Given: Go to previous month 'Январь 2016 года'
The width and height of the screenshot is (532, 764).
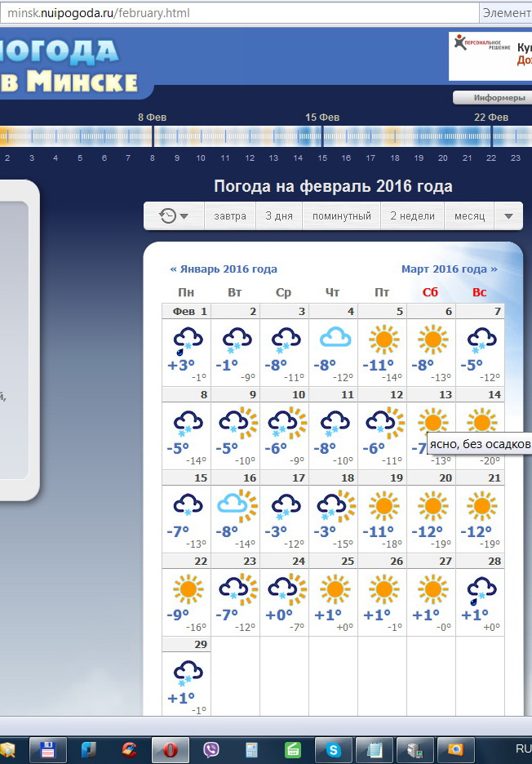Looking at the screenshot, I should (x=224, y=269).
